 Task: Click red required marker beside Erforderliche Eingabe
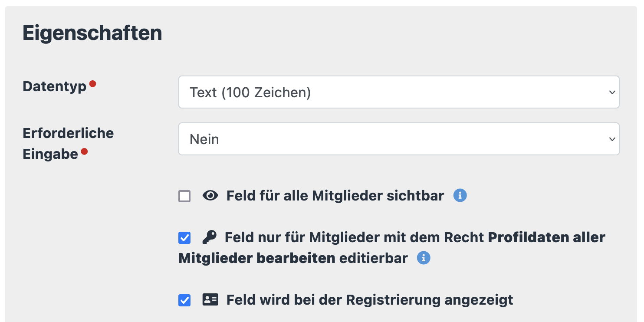click(x=84, y=151)
